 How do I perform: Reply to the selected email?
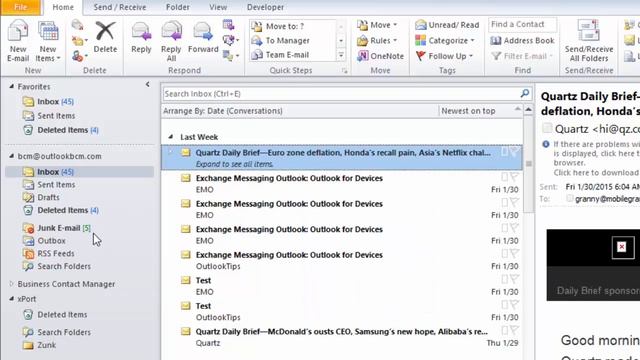coord(141,38)
